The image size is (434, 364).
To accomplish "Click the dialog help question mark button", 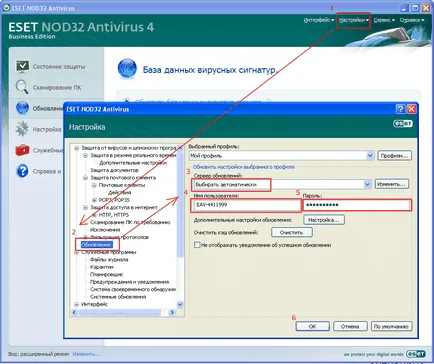I will (400, 109).
